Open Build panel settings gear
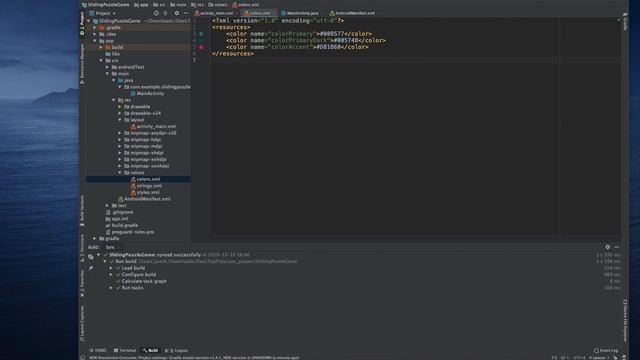Image resolution: width=640 pixels, height=360 pixels. pos(607,247)
